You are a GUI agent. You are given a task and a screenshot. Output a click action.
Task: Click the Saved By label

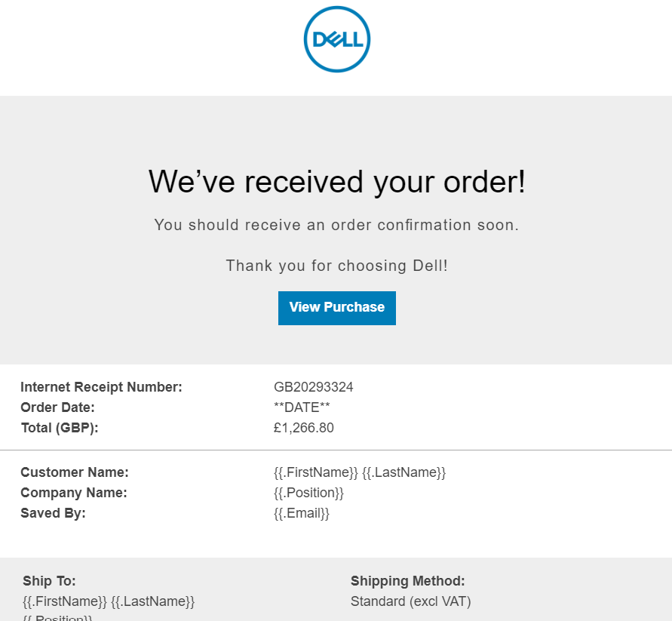pos(53,513)
